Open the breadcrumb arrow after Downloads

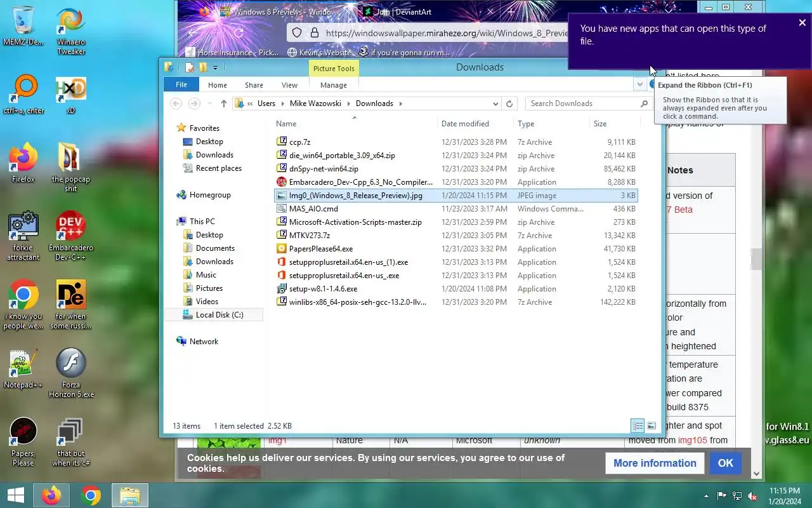400,104
